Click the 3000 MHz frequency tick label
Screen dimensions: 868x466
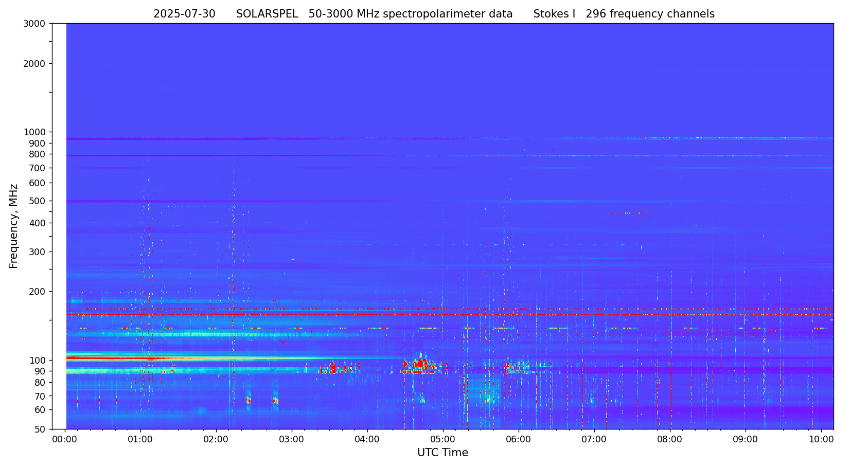point(34,23)
